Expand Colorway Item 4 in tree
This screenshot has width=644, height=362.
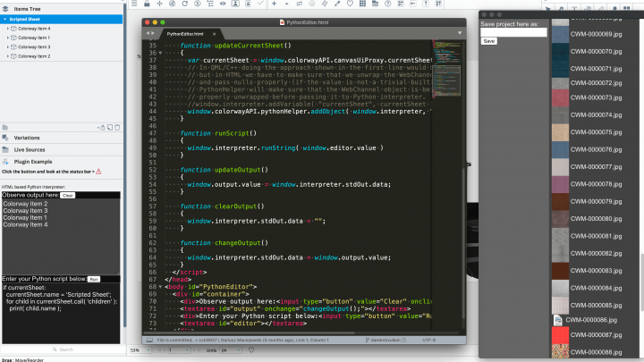coord(8,29)
